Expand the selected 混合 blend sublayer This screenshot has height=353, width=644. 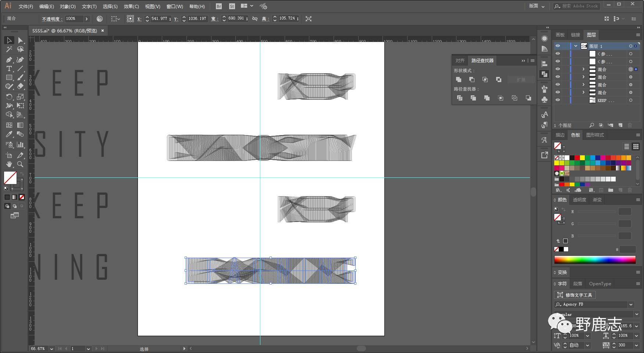click(x=583, y=69)
